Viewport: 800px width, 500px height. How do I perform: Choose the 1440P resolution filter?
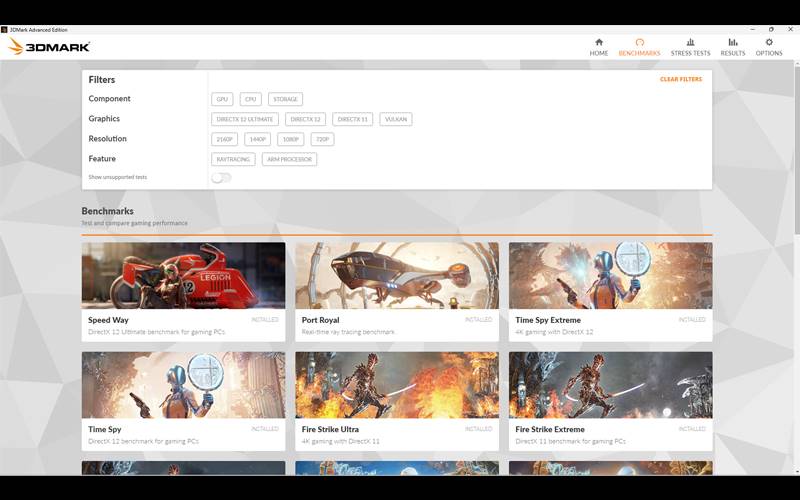[x=257, y=139]
